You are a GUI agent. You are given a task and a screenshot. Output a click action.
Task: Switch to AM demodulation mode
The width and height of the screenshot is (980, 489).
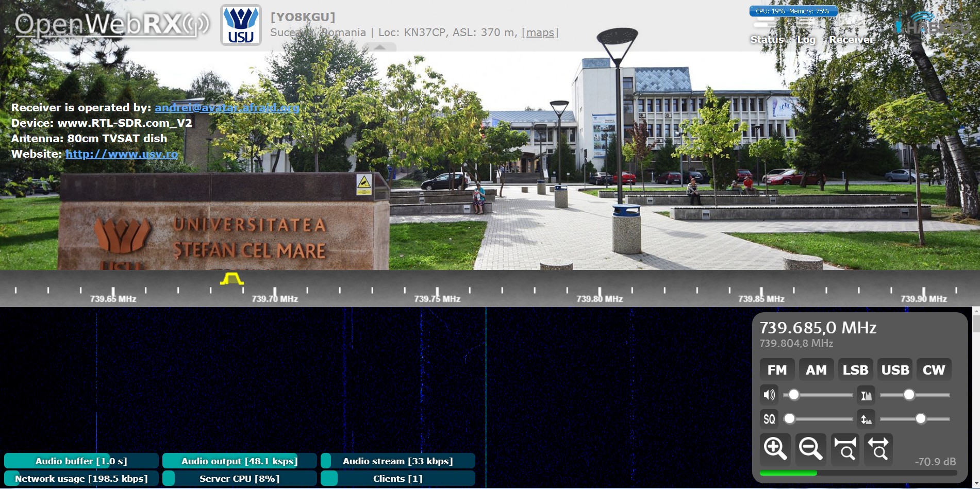click(816, 370)
